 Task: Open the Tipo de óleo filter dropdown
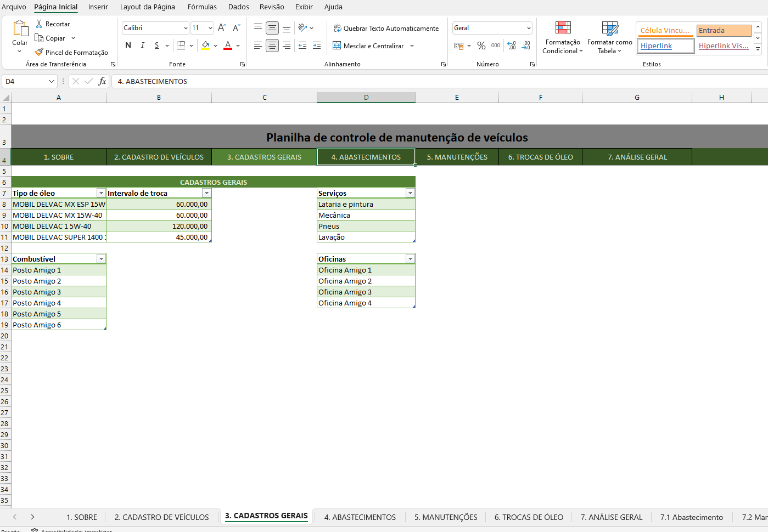pos(101,193)
